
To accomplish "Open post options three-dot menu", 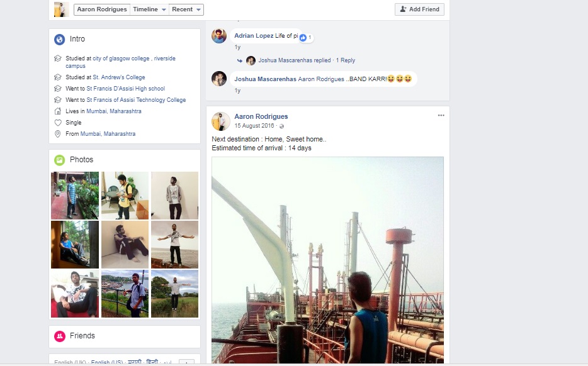I will pos(441,116).
